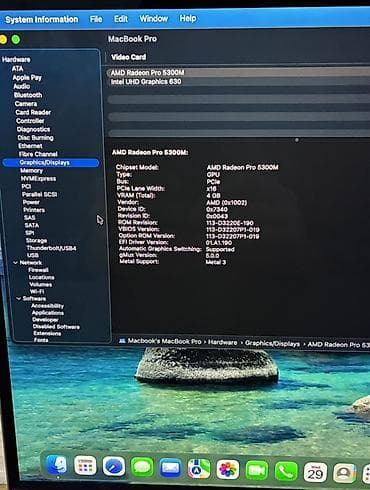Select the Hardware category in the sidebar
Screen dimensions: 370x490
tap(16, 60)
